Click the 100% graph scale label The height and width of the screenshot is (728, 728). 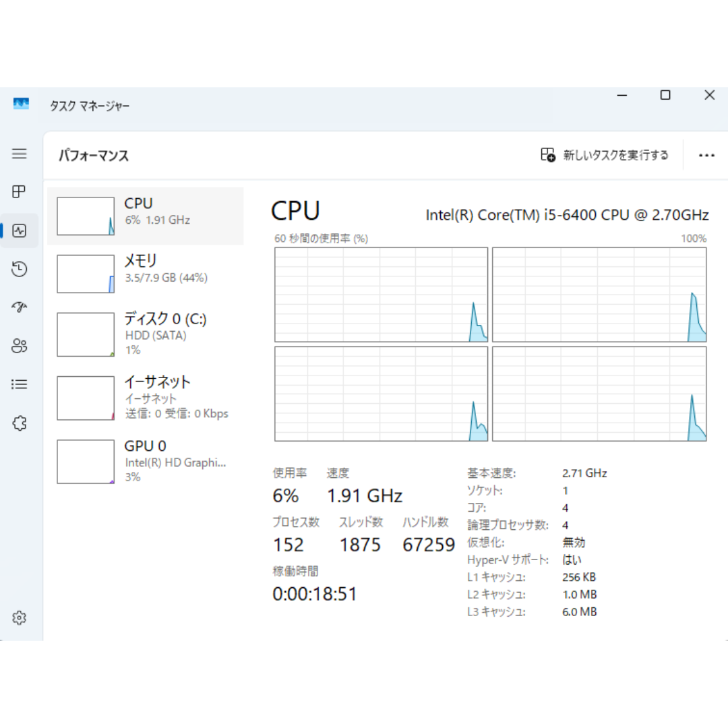point(694,239)
